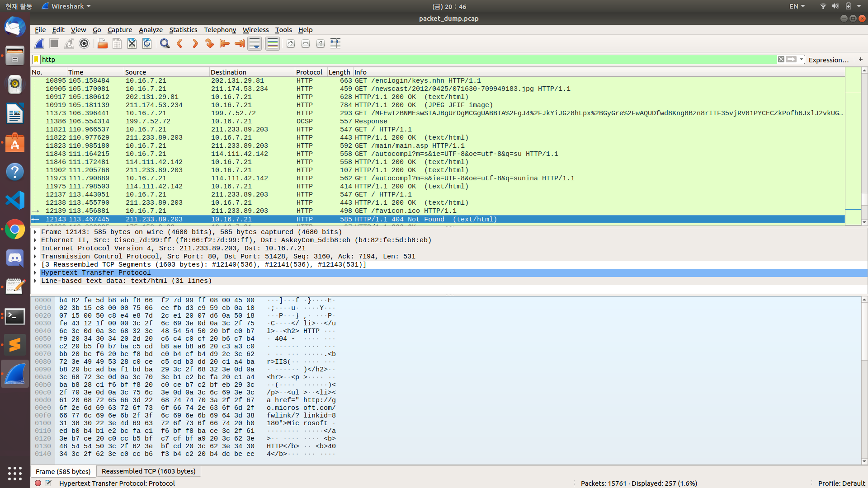Go to the first packet icon

click(x=225, y=44)
